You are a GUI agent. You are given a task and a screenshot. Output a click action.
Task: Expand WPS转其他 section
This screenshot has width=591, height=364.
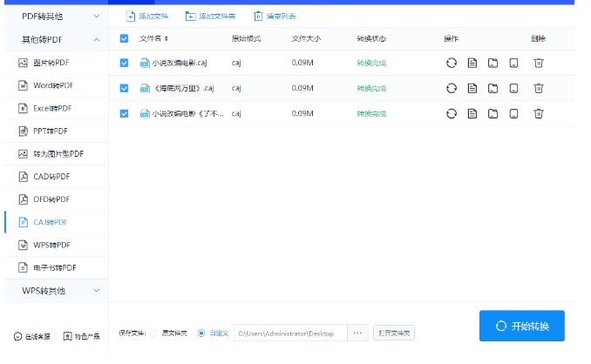click(x=57, y=291)
